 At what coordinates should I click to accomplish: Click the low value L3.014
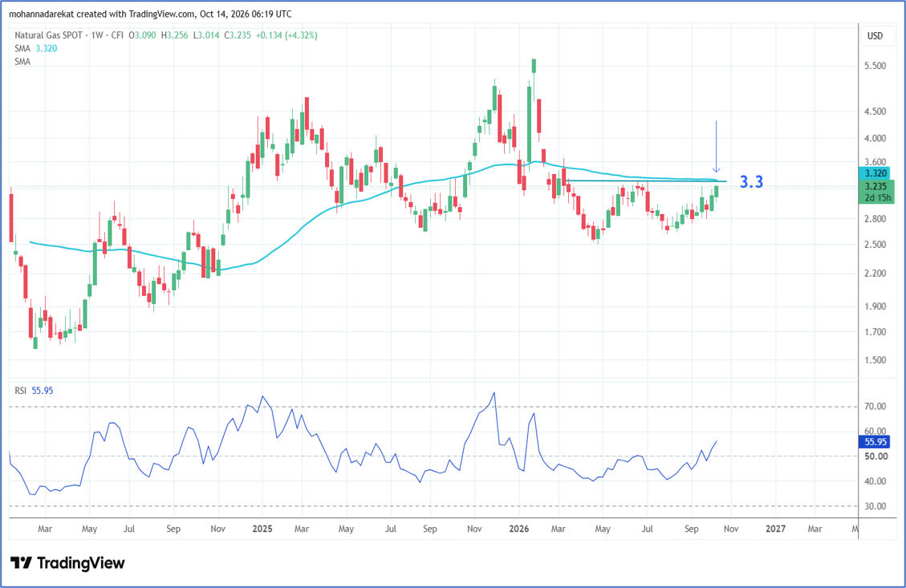coord(206,35)
